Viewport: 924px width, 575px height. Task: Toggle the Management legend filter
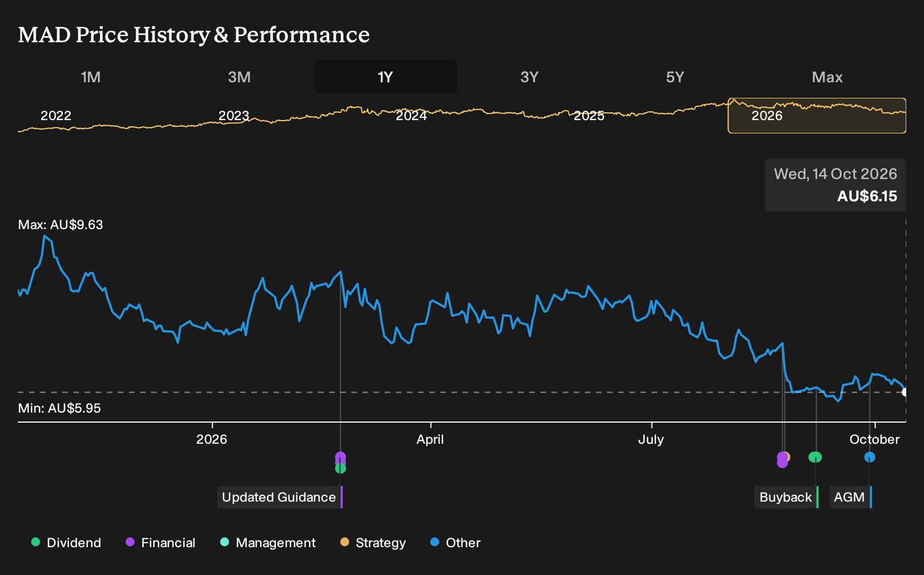pyautogui.click(x=268, y=543)
